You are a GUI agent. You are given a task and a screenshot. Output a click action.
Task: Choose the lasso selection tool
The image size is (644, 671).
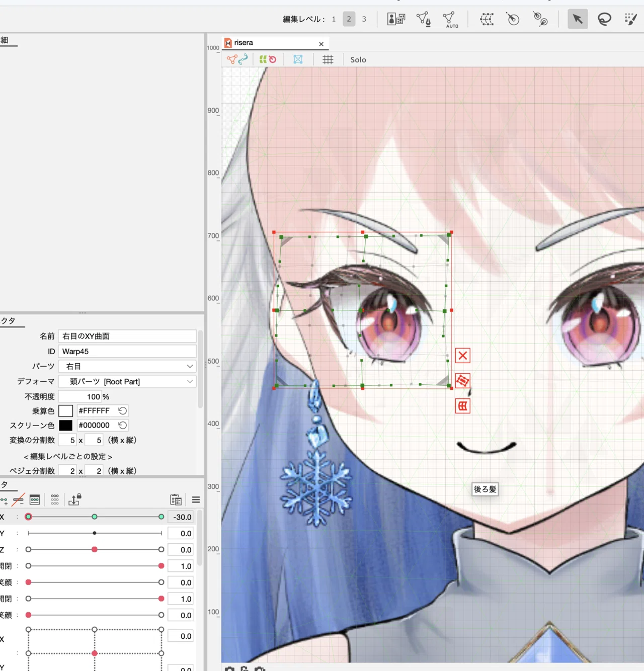(x=604, y=19)
